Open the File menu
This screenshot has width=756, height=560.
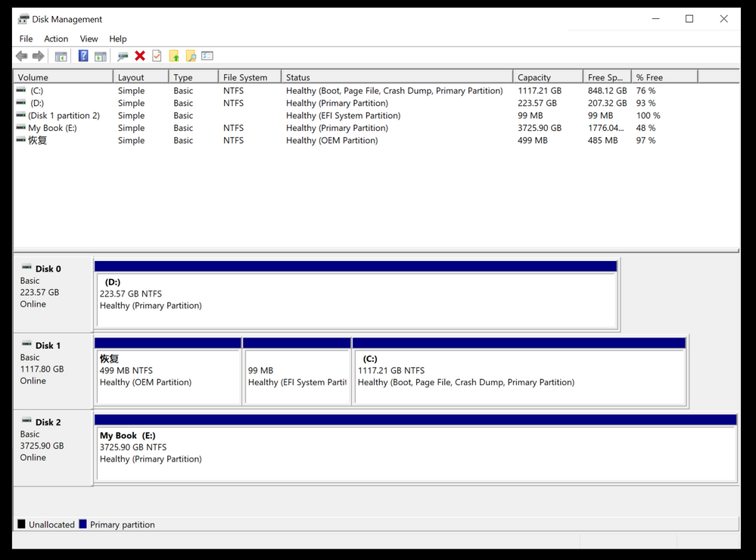click(x=26, y=39)
